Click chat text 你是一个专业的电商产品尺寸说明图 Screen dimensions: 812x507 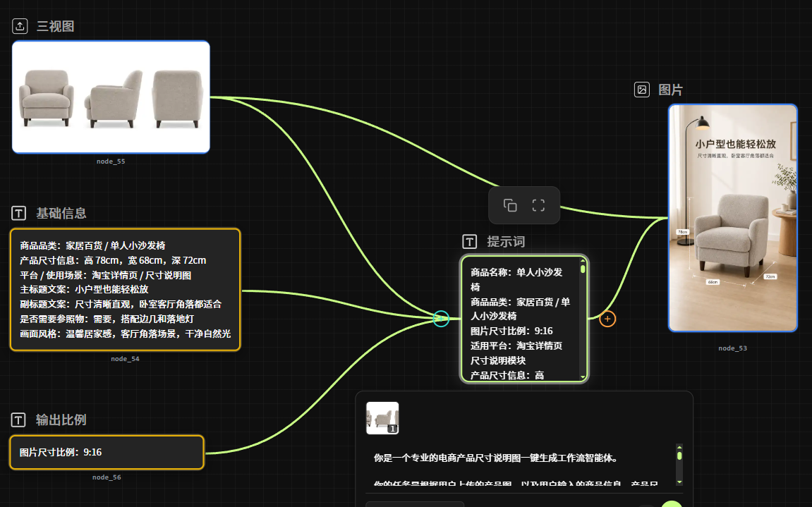click(x=495, y=458)
